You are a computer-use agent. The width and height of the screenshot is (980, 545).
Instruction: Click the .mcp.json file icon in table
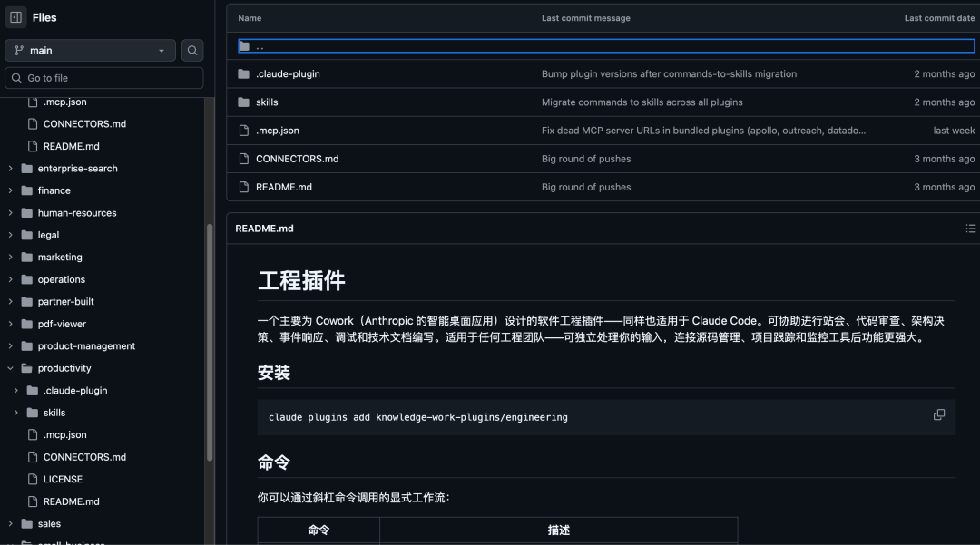244,131
